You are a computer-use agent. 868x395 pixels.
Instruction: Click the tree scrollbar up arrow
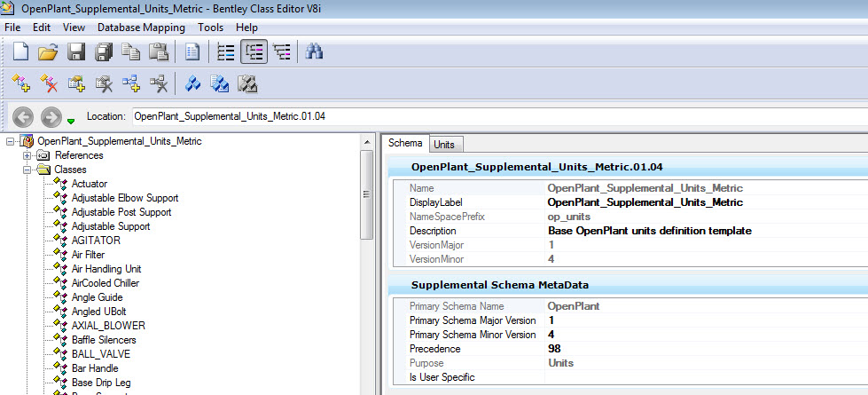(x=366, y=142)
